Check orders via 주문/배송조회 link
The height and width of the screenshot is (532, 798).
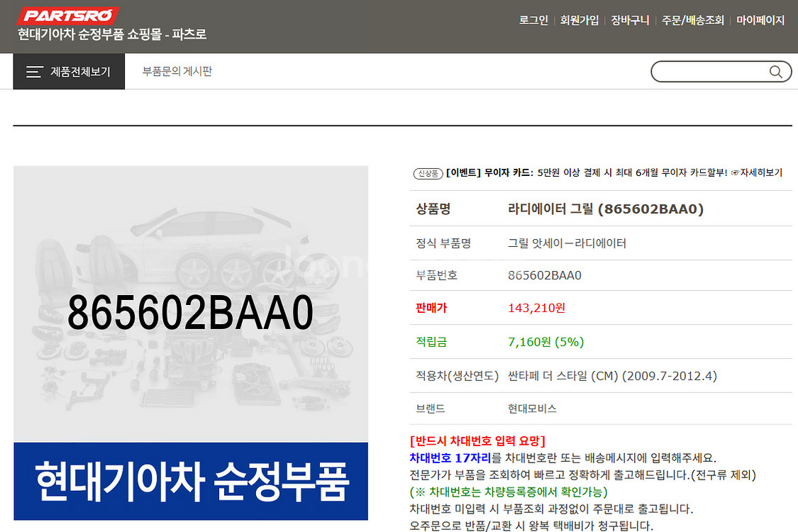click(x=693, y=20)
